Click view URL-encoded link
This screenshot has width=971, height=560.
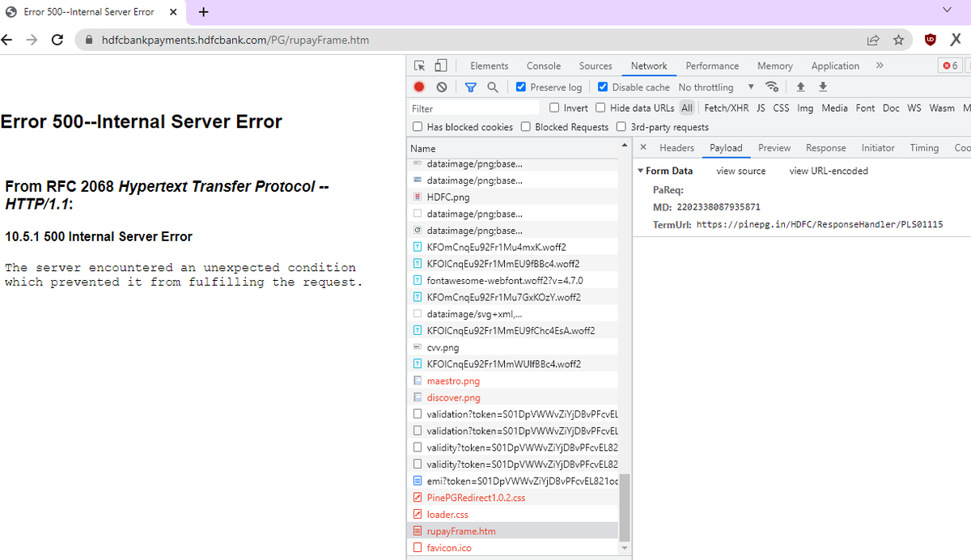click(x=829, y=171)
